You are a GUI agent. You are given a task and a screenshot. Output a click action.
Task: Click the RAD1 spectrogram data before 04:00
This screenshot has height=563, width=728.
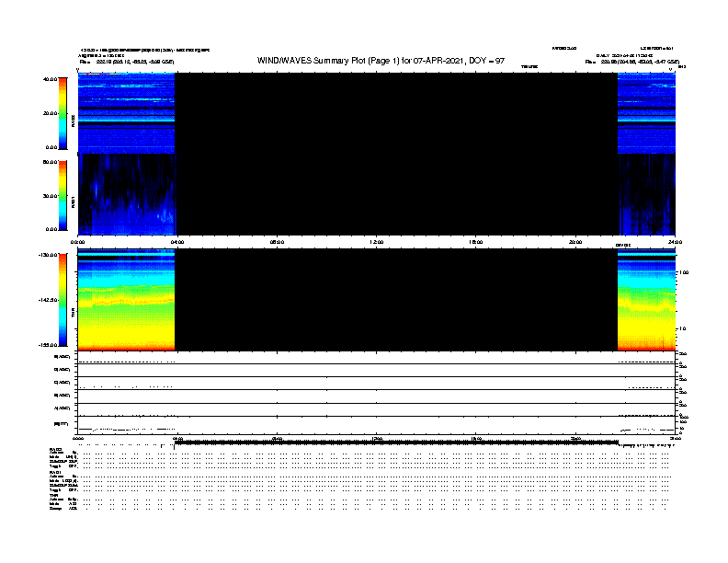tap(126, 194)
